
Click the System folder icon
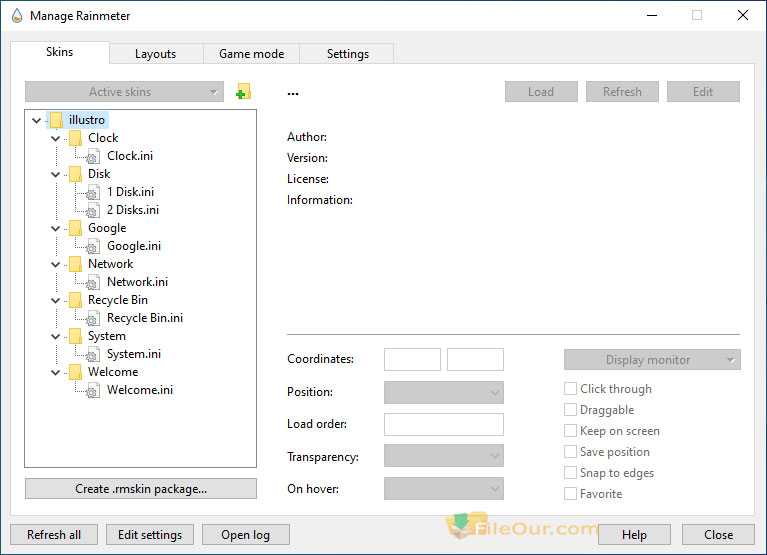75,336
